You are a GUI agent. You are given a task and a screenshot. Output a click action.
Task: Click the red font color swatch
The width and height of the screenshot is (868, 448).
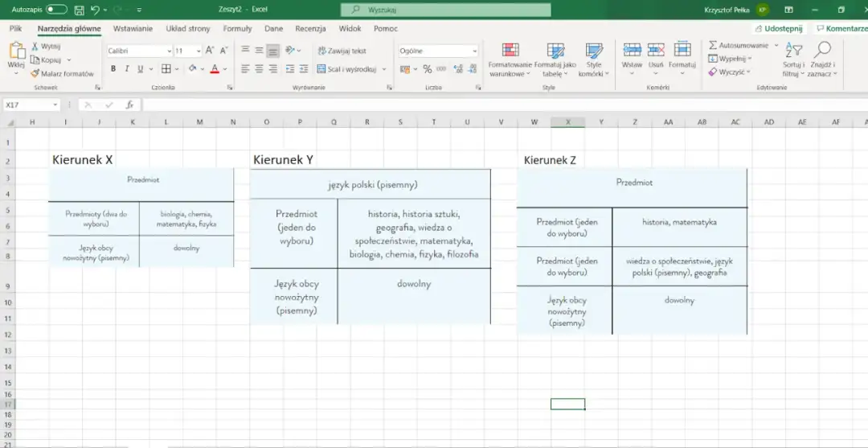[215, 69]
